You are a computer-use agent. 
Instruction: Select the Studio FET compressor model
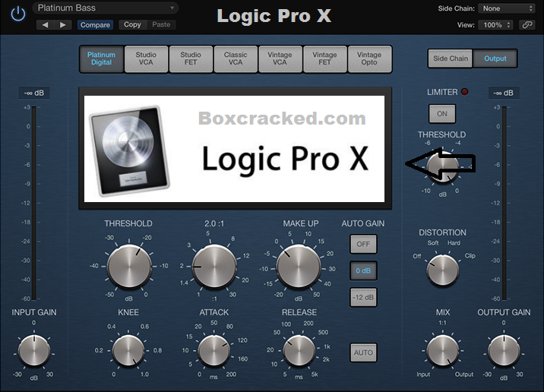click(191, 58)
